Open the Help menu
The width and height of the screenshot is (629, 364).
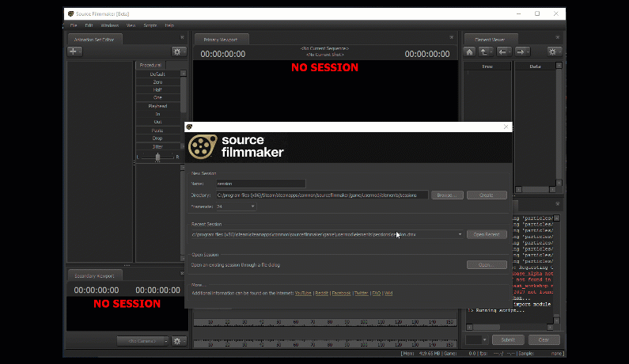(x=169, y=25)
